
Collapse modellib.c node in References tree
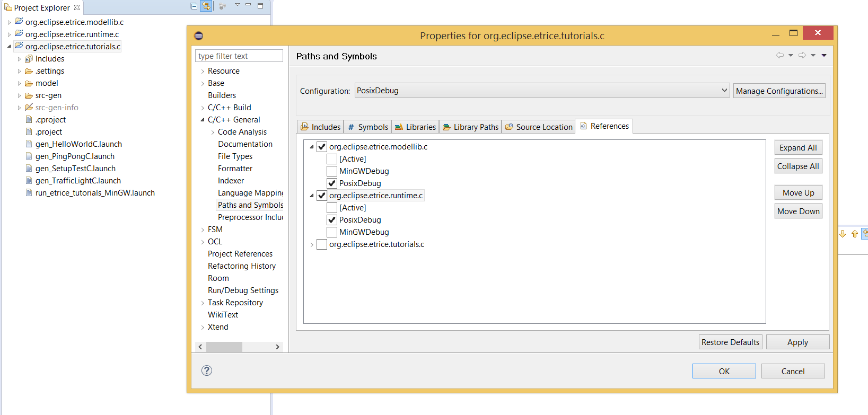pos(312,147)
